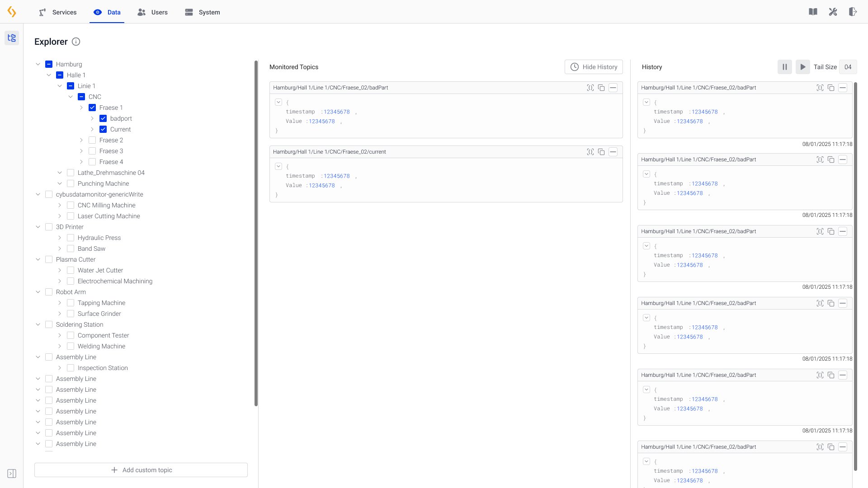Expand the Fraese 3 tree node

81,151
